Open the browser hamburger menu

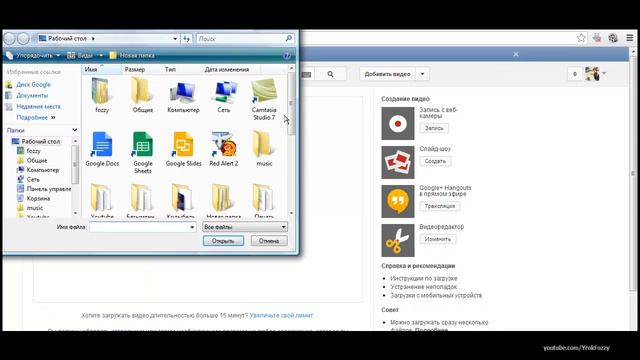click(x=630, y=38)
